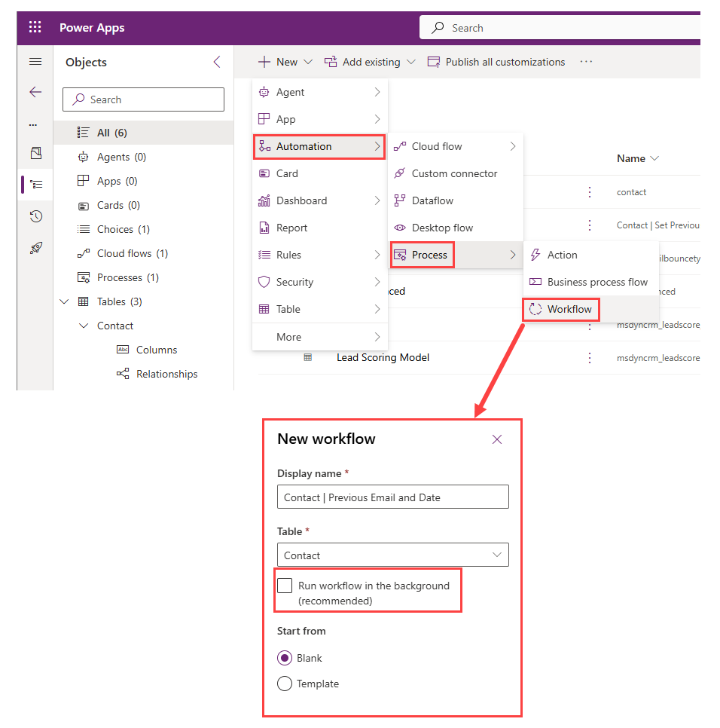720x728 pixels.
Task: Click the Power Apps title
Action: click(x=92, y=27)
